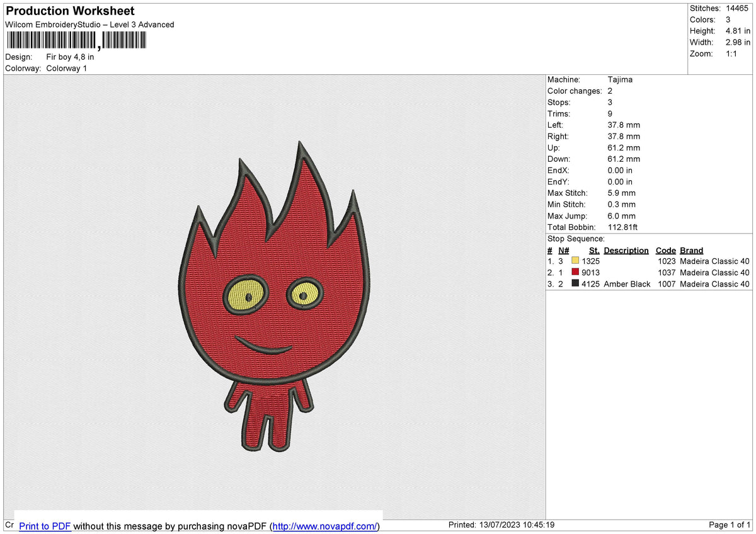Screen dimensions: 756x534
Task: Click the Max Jump value 6.0 mm
Action: coord(621,215)
